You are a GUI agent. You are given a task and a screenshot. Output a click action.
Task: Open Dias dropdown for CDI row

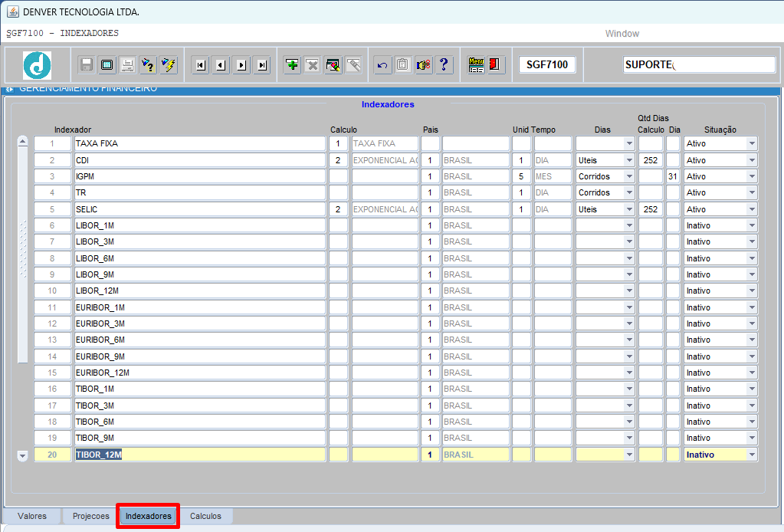pos(629,160)
